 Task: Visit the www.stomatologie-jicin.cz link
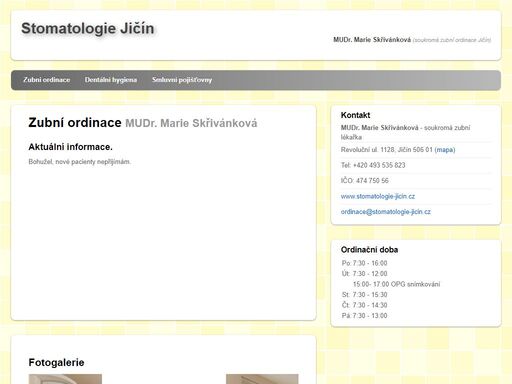coord(378,196)
